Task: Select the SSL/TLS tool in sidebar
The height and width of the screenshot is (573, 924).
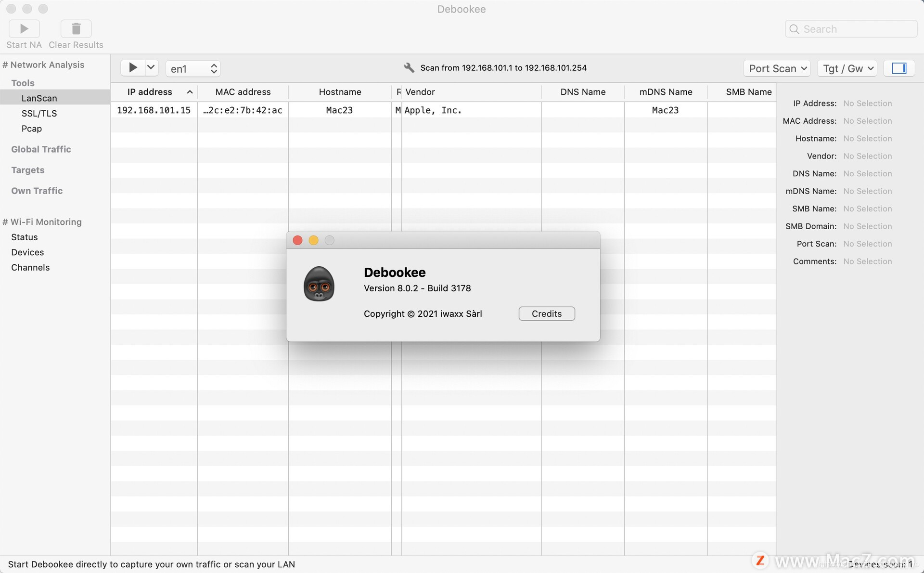Action: 39,113
